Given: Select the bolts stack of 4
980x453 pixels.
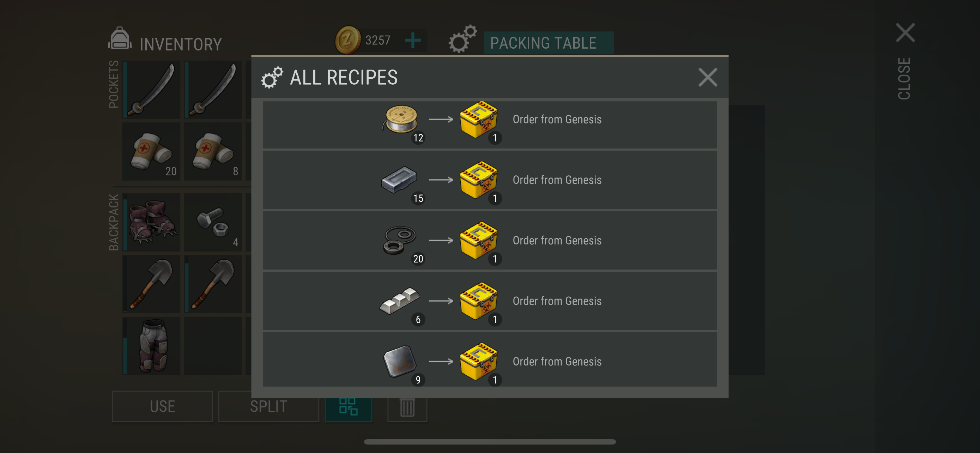Looking at the screenshot, I should pyautogui.click(x=213, y=223).
